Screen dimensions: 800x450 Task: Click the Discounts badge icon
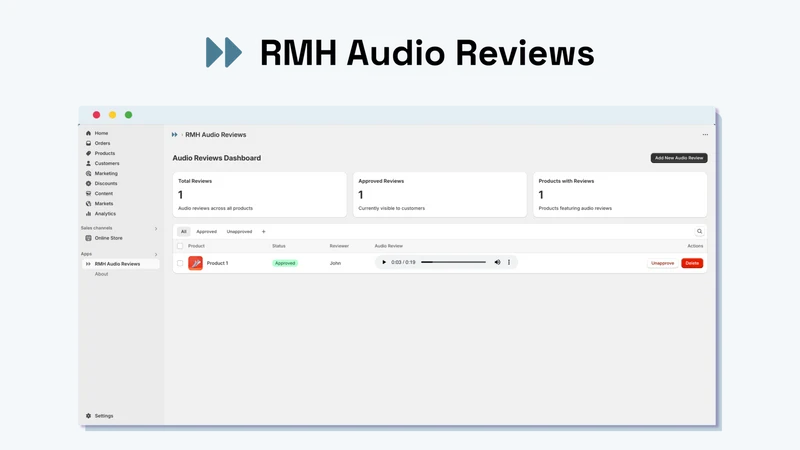pos(88,183)
